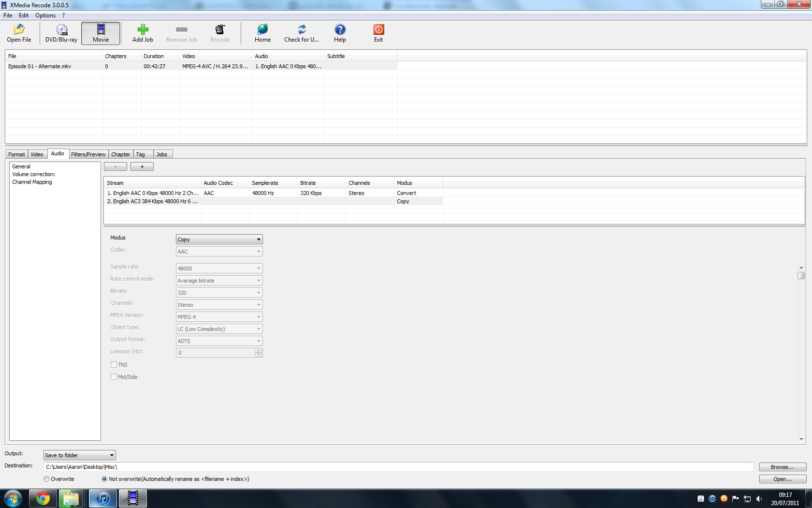This screenshot has width=812, height=508.
Task: Click the Add Job plus icon
Action: click(143, 30)
